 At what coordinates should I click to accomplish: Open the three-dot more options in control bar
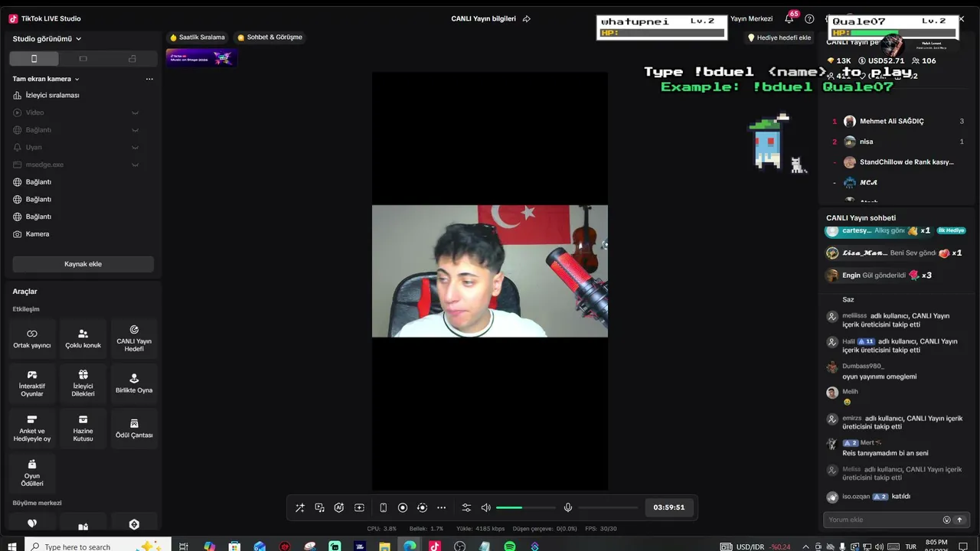[x=441, y=507]
